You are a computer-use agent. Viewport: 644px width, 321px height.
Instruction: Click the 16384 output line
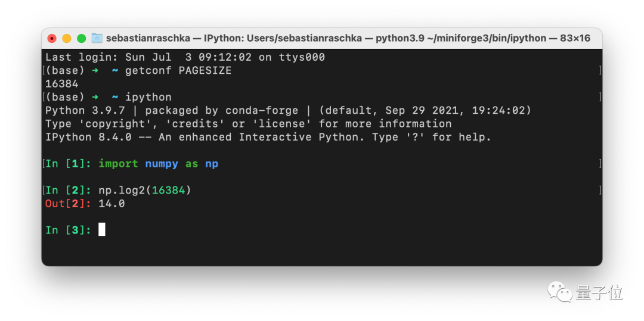[62, 84]
